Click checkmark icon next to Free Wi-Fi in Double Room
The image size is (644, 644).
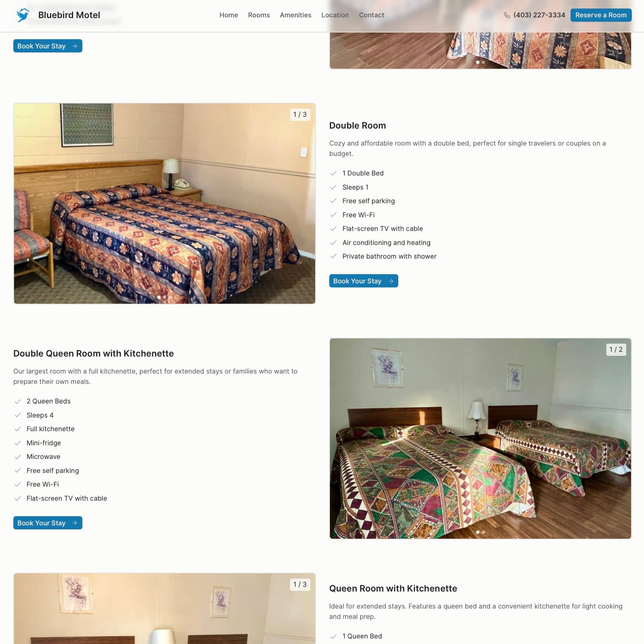click(333, 215)
